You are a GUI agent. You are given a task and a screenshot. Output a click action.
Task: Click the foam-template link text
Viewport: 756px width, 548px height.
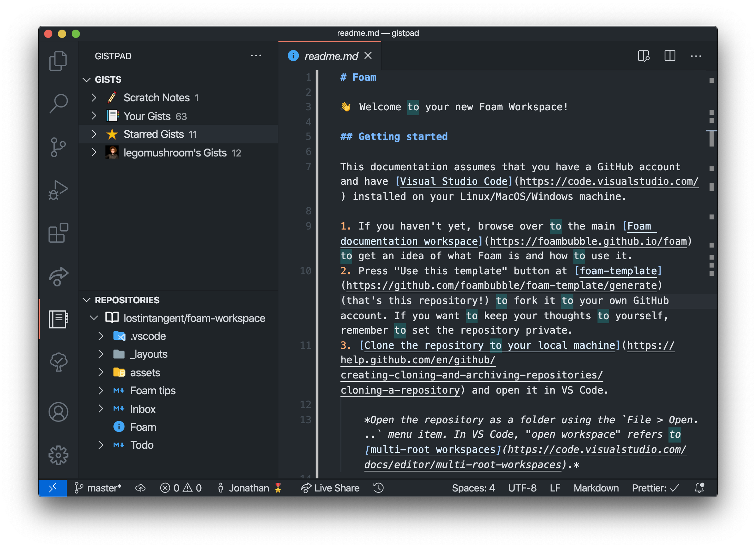coord(619,271)
